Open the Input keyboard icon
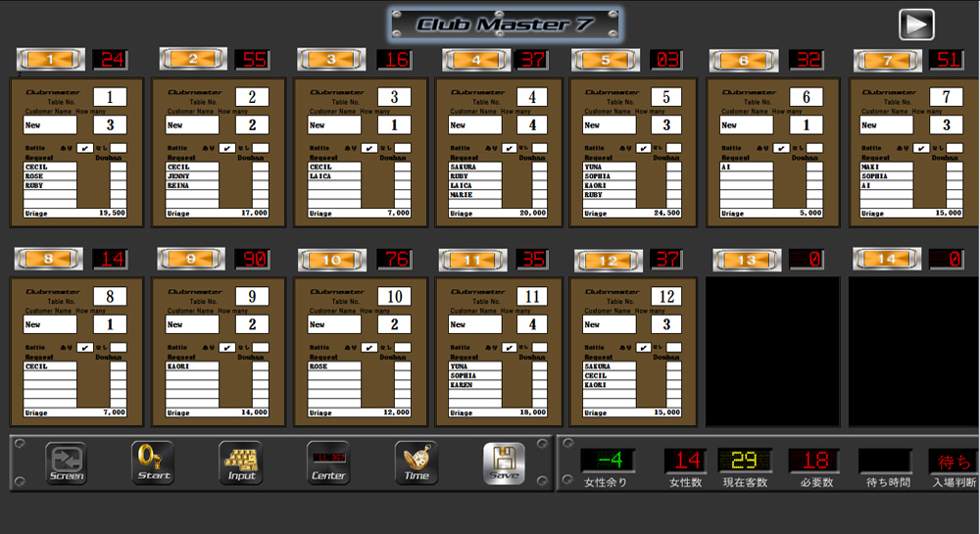980x534 pixels. tap(241, 462)
